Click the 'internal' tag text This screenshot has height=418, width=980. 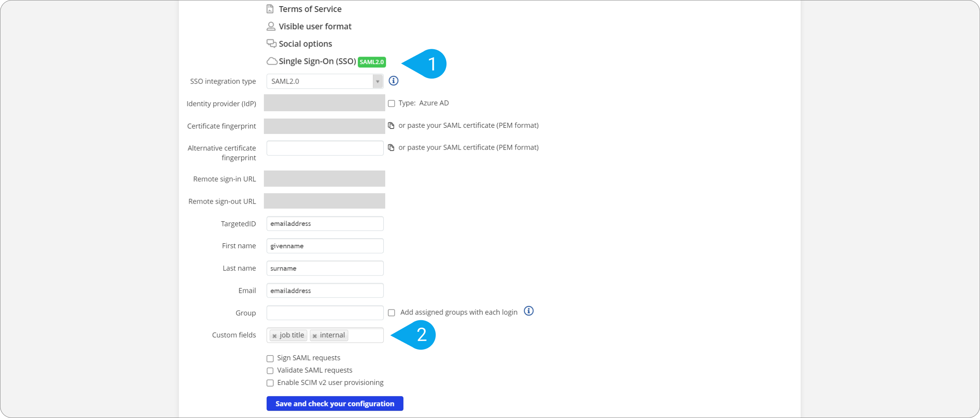tap(332, 335)
